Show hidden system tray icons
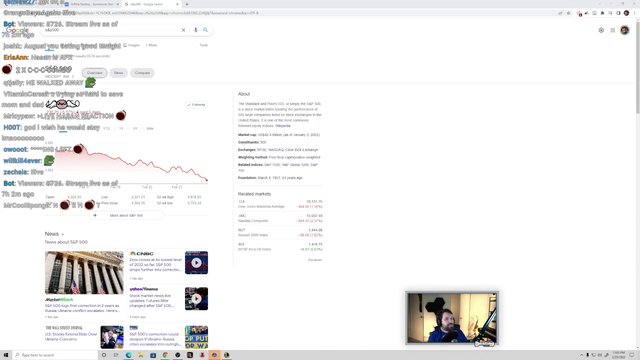The image size is (640, 360). coord(582,355)
